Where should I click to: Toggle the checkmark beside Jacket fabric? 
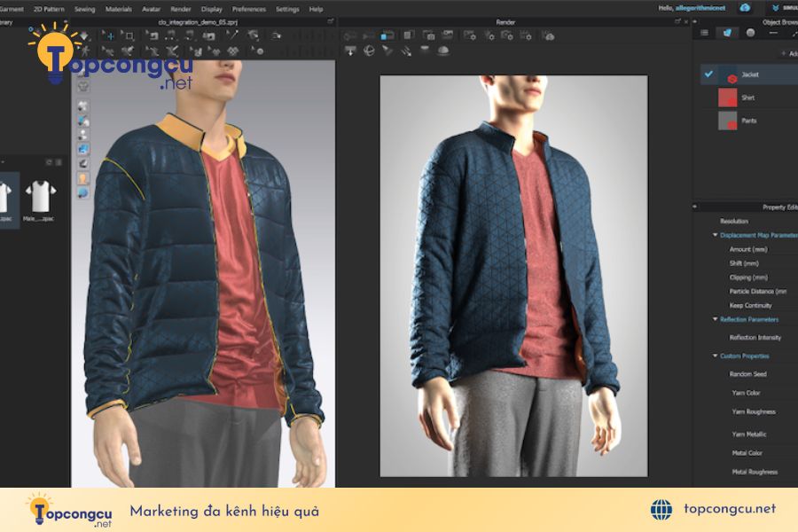[708, 74]
